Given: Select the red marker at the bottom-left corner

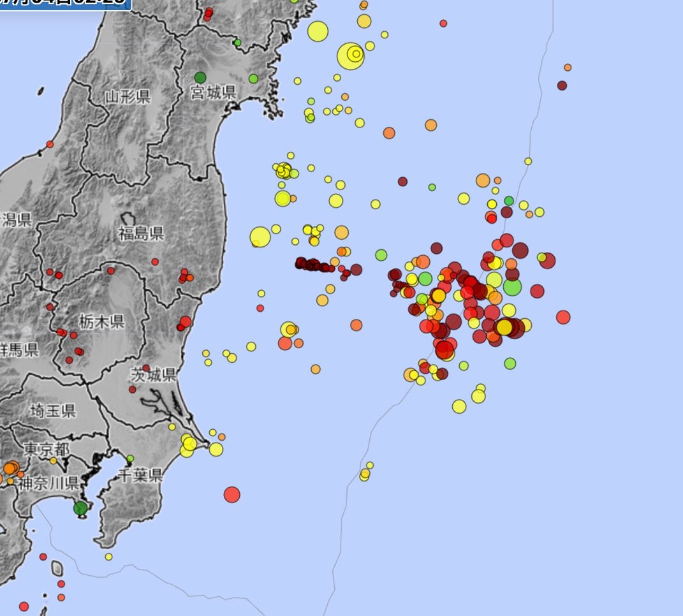Looking at the screenshot, I should 24,606.
